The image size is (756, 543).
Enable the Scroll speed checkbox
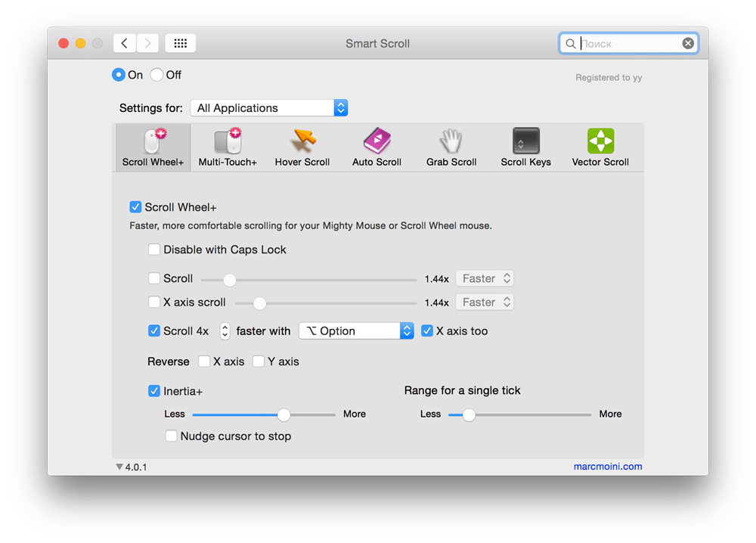coord(153,278)
